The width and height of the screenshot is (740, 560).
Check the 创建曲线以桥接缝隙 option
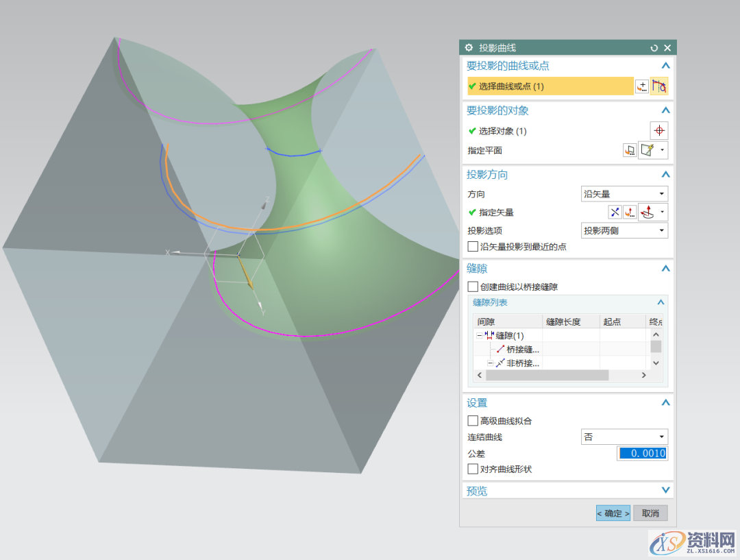[x=473, y=287]
